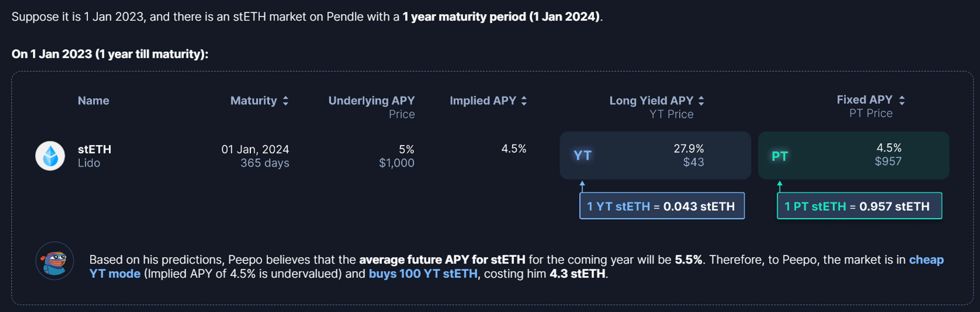Click the 4.5% Implied APY value

(x=514, y=149)
